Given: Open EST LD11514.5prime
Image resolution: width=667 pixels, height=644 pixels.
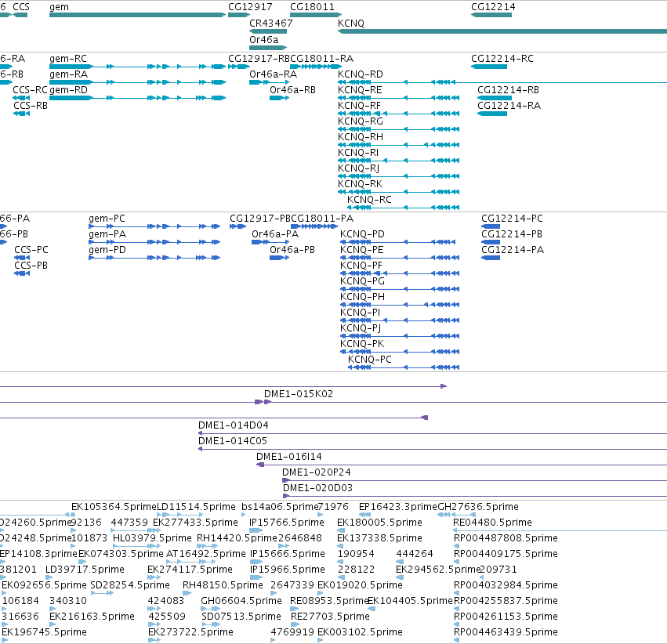Looking at the screenshot, I should click(196, 507).
